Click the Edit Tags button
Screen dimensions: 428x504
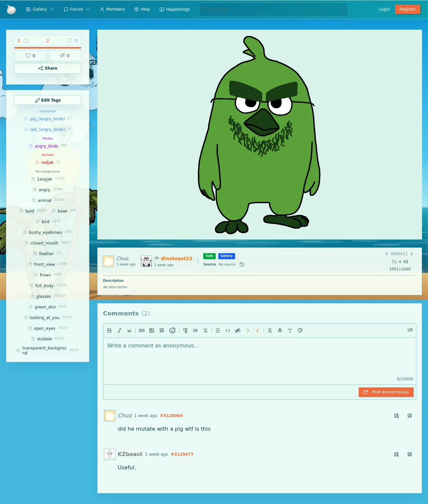pyautogui.click(x=48, y=100)
